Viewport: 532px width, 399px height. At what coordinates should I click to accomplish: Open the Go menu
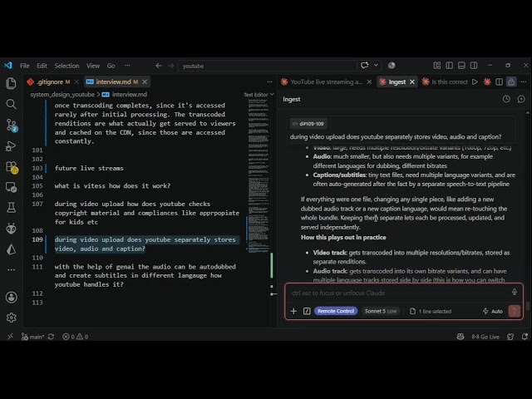111,66
